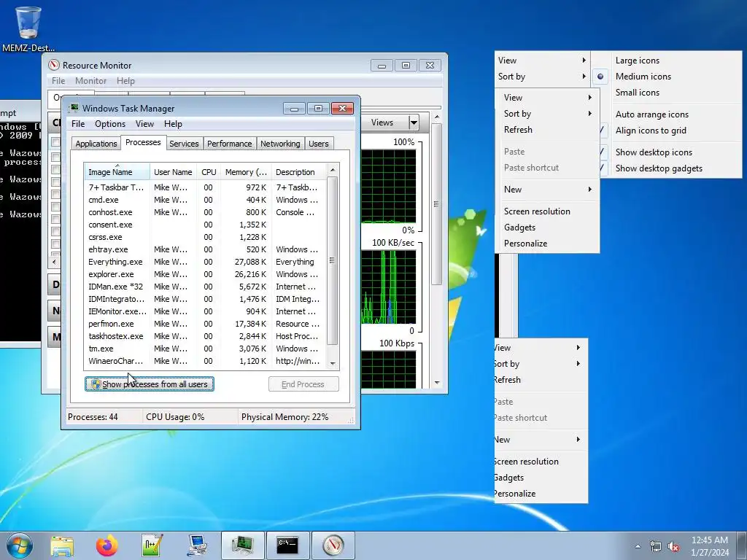This screenshot has width=747, height=560.
Task: Select the explorer.exe process row
Action: tap(205, 274)
